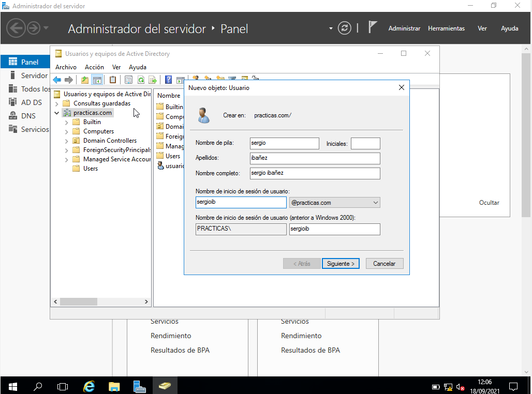Collapse the practicas.com domain tree node
The image size is (532, 394).
click(x=56, y=113)
